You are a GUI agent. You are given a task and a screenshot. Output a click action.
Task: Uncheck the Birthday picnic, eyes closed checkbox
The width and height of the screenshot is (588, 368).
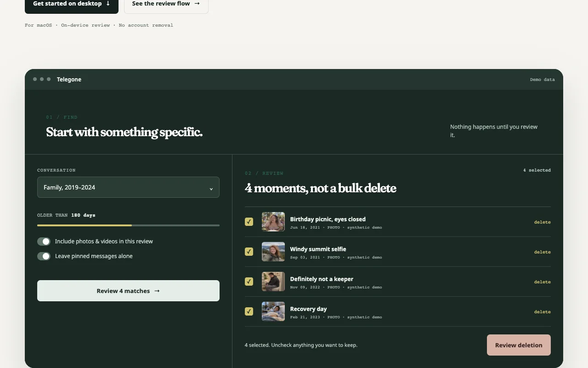tap(249, 222)
